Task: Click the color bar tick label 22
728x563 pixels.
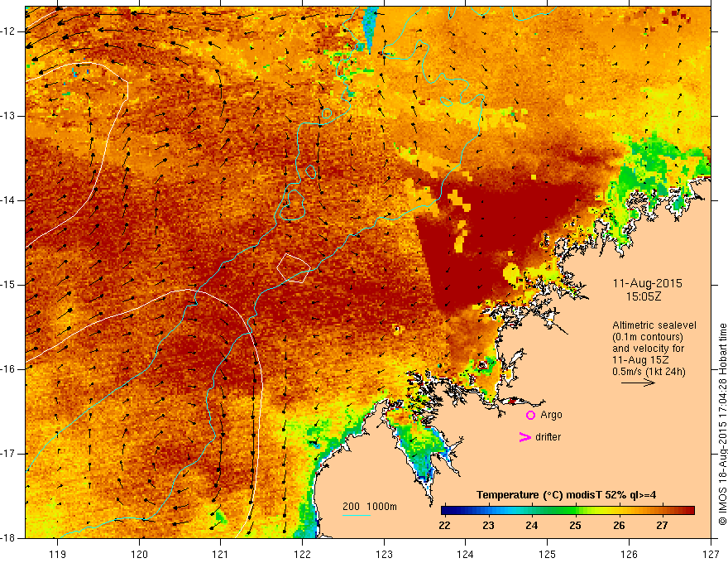Action: (x=444, y=526)
